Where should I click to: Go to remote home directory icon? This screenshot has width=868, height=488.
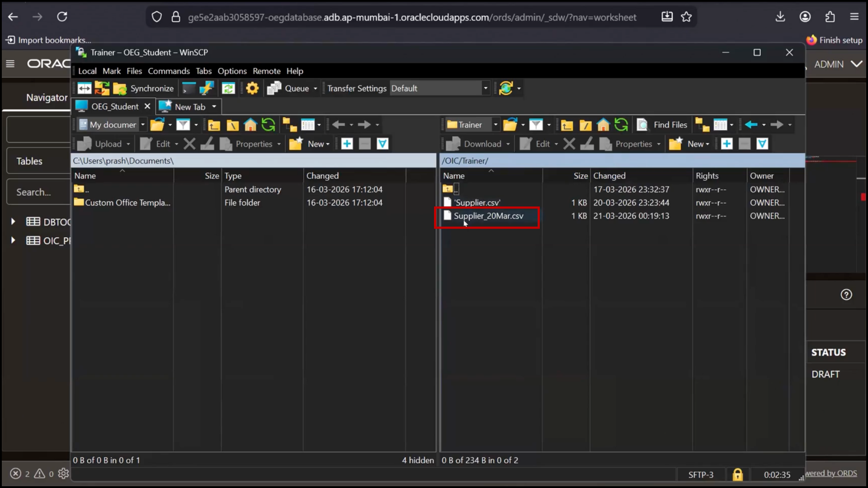tap(603, 125)
